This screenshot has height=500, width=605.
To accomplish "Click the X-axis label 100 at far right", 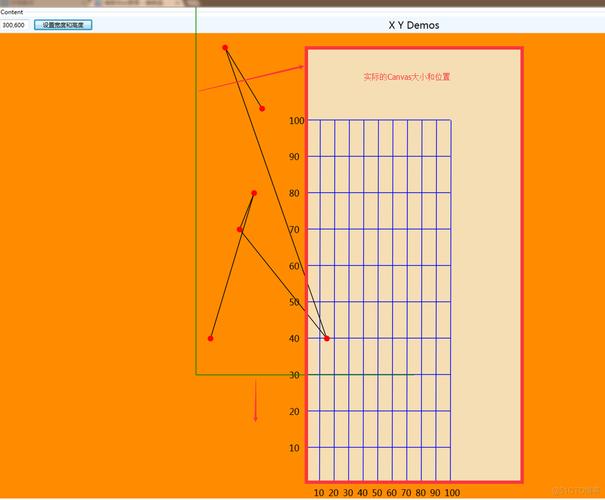I will point(452,493).
